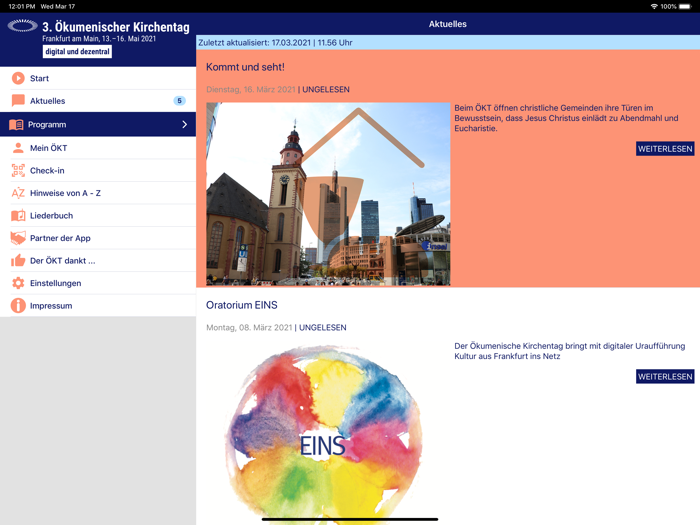The height and width of the screenshot is (525, 700).
Task: Click the Der Ökumenische Kirchentag bringt text
Action: [x=570, y=351]
